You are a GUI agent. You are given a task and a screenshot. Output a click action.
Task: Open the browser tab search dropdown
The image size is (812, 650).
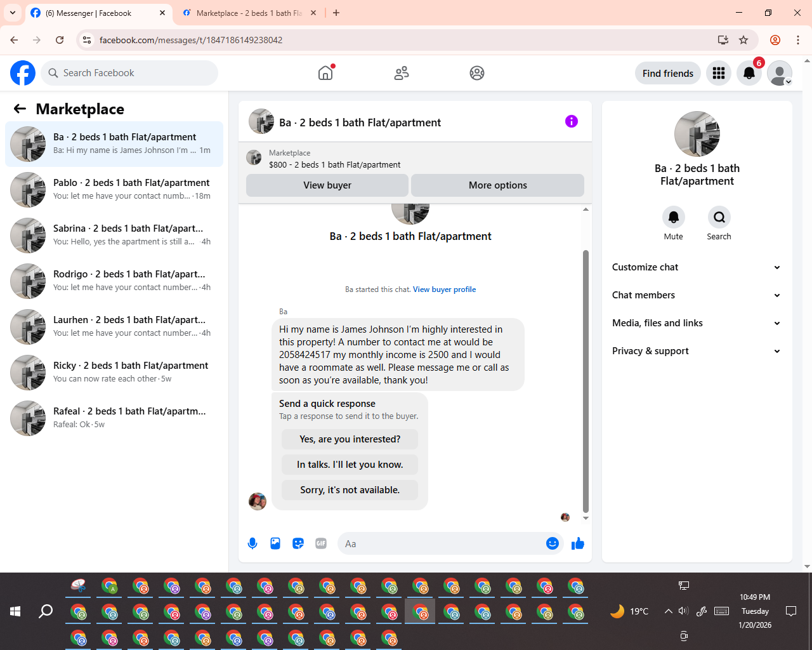tap(13, 13)
